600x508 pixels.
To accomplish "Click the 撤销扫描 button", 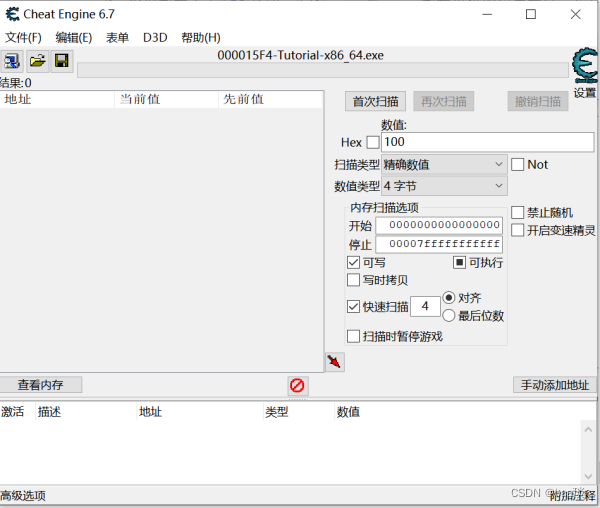I will click(538, 101).
